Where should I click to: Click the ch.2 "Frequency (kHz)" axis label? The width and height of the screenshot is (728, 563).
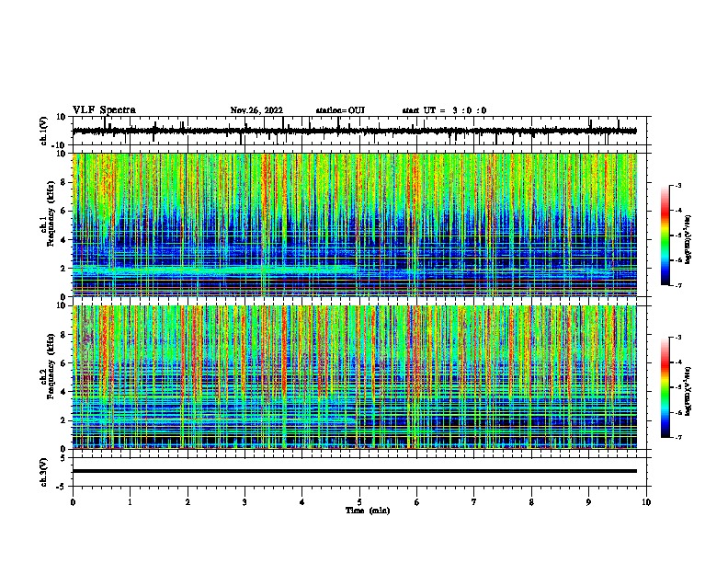click(51, 366)
